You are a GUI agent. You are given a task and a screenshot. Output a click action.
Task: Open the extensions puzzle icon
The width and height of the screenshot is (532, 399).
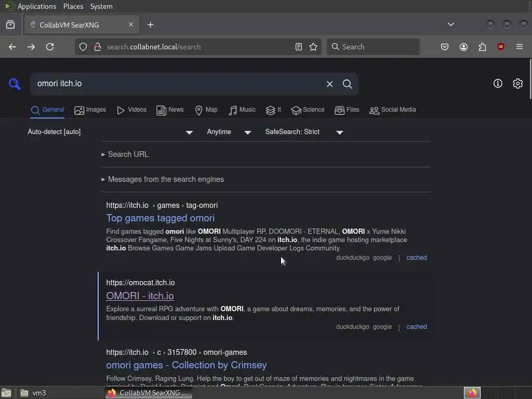coord(482,47)
